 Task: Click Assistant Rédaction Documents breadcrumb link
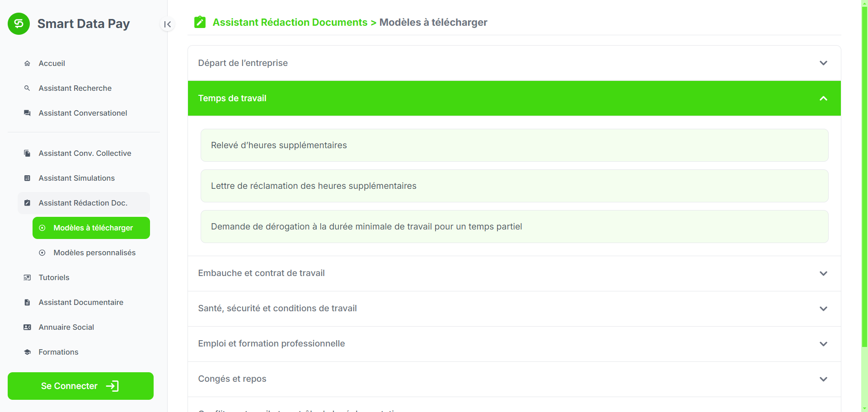click(290, 22)
